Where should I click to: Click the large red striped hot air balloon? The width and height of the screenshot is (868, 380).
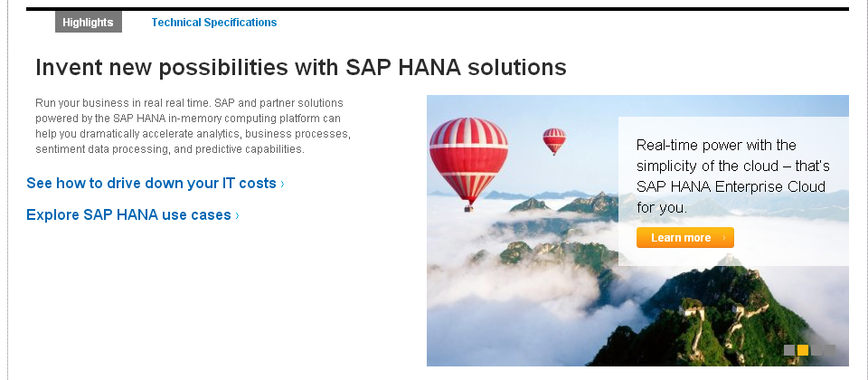467,159
